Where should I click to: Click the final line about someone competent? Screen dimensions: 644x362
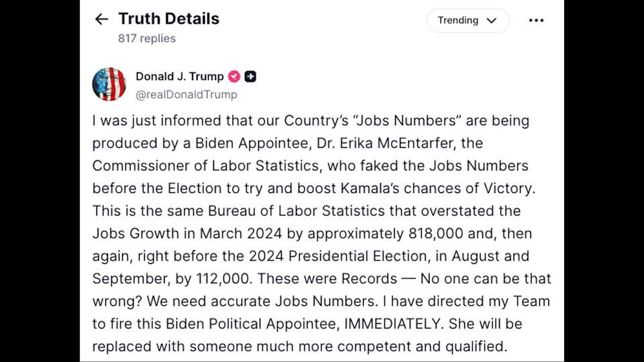click(300, 347)
